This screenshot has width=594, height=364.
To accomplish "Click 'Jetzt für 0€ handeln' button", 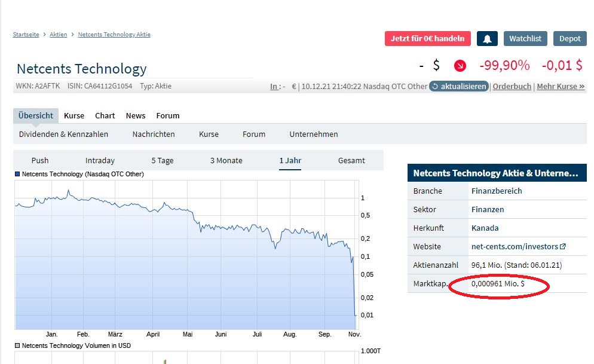I will coord(427,39).
